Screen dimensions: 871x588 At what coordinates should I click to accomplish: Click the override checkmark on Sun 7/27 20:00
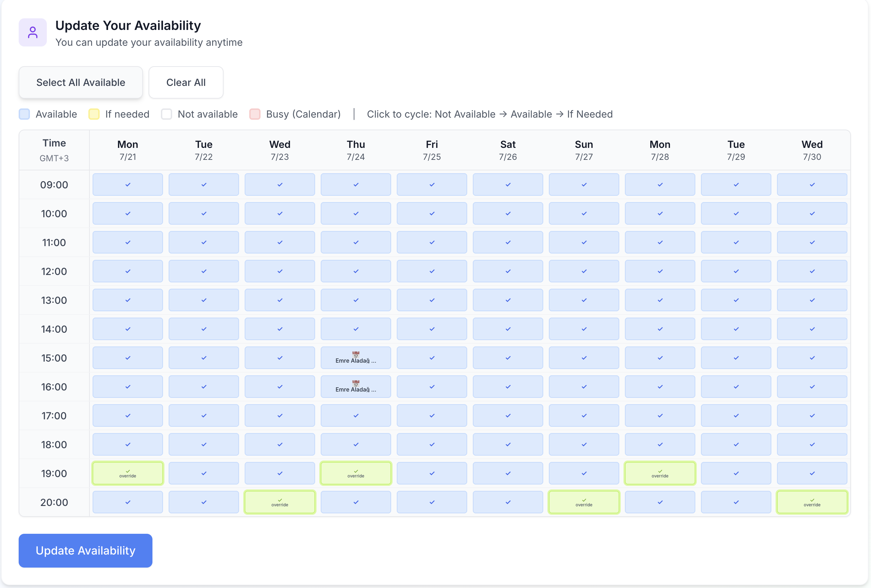[x=584, y=500]
